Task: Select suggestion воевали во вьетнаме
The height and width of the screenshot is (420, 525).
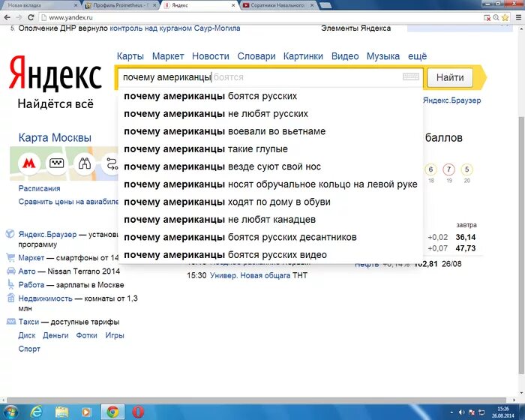Action: click(271, 131)
